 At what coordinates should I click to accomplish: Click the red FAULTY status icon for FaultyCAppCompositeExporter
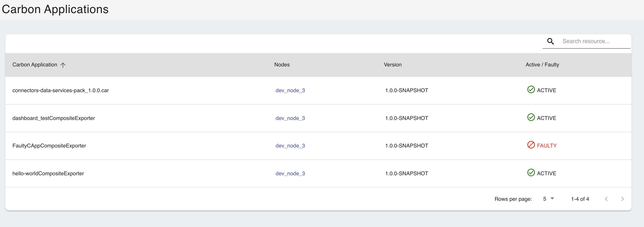(531, 145)
